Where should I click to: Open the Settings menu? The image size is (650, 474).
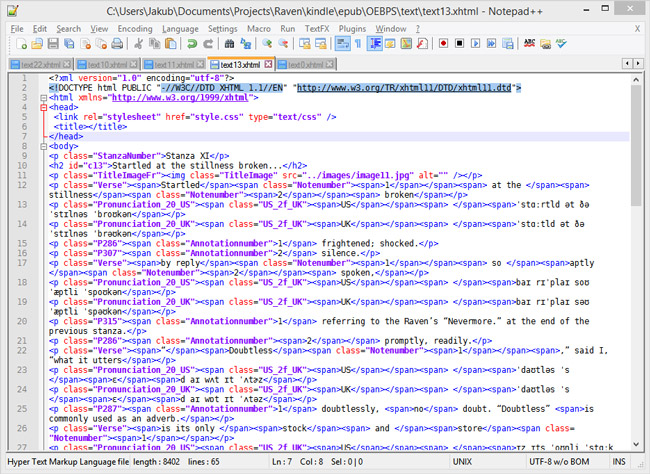pos(223,29)
